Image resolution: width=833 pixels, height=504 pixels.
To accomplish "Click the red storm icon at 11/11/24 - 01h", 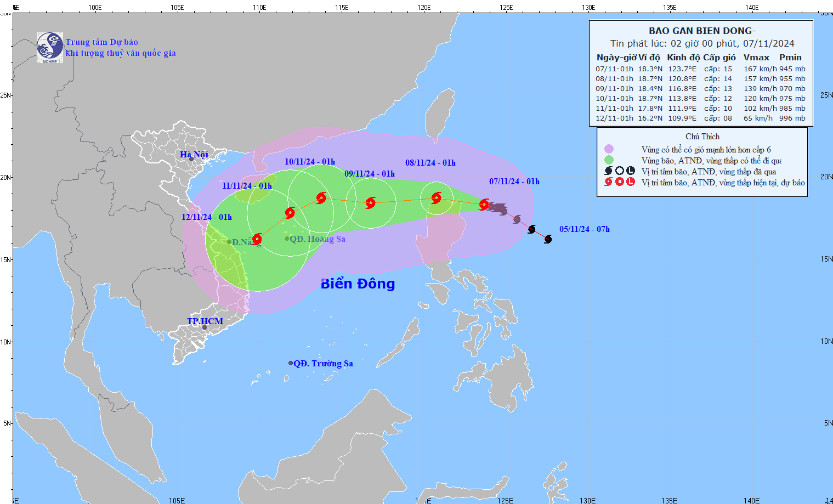I will pyautogui.click(x=290, y=213).
